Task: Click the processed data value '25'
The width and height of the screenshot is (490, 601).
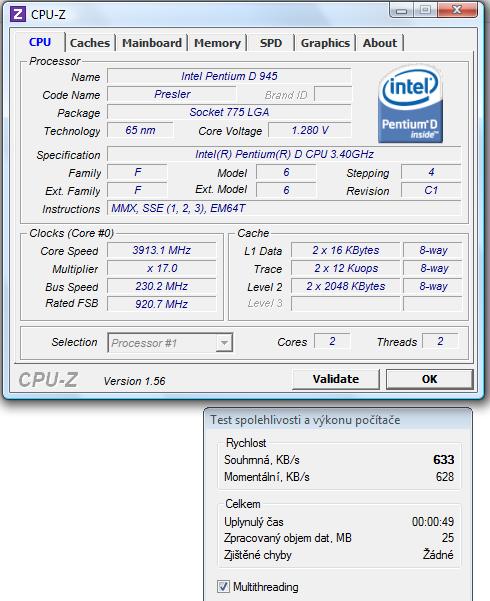Action: (x=448, y=537)
